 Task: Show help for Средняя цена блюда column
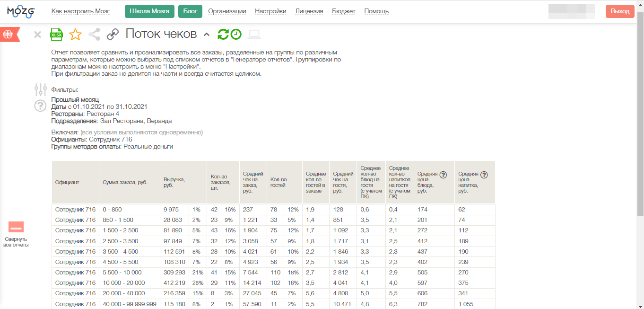443,175
